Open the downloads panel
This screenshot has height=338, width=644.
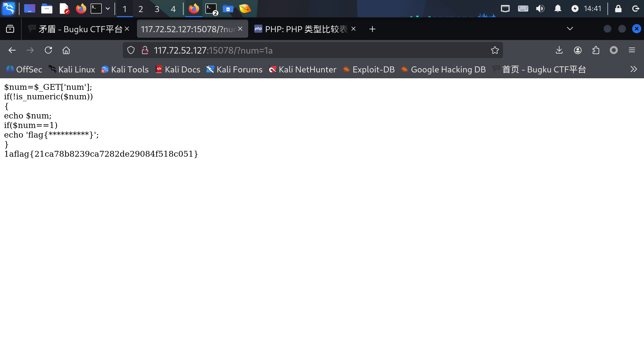pyautogui.click(x=559, y=50)
